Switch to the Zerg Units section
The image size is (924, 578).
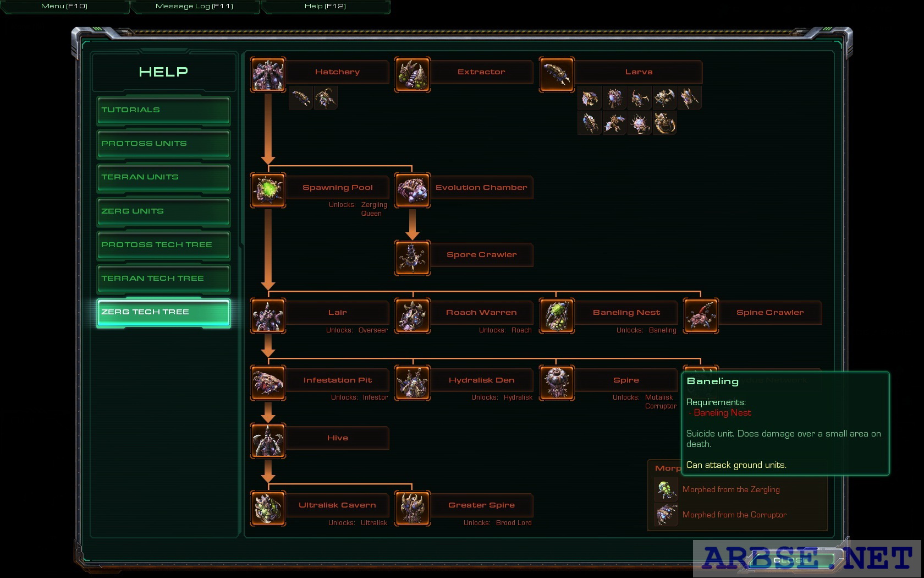coord(163,211)
